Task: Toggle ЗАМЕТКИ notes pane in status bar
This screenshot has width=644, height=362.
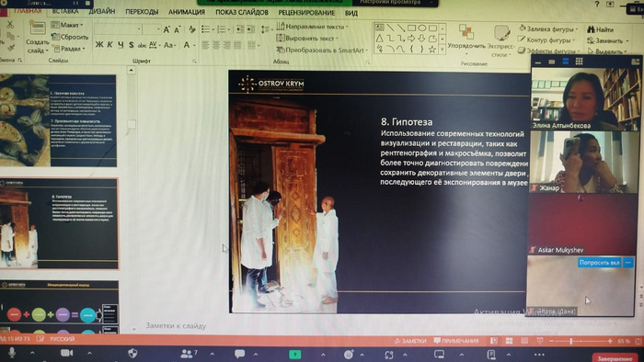Action: click(410, 341)
